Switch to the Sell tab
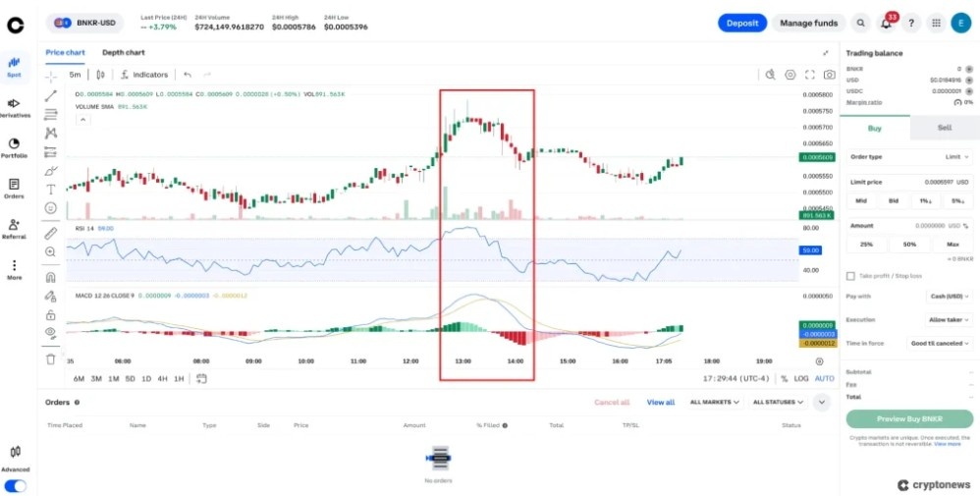Screen dimensions: 980x496 coord(944,128)
